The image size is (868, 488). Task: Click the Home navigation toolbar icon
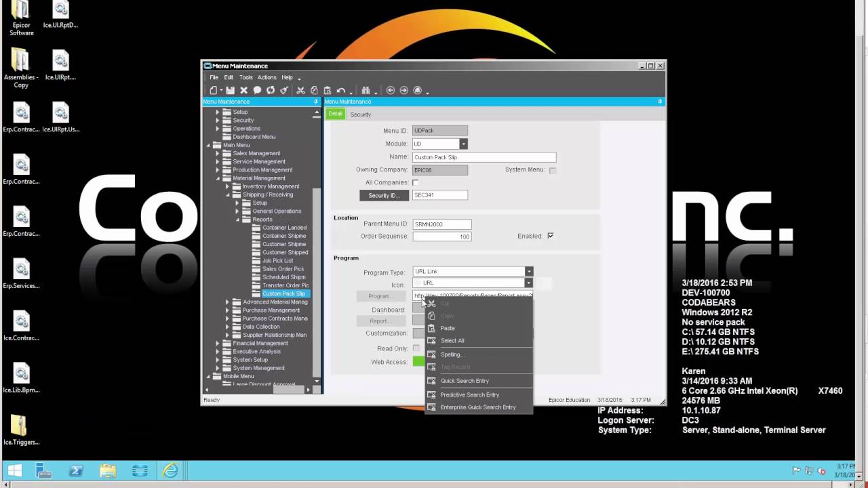[x=418, y=90]
